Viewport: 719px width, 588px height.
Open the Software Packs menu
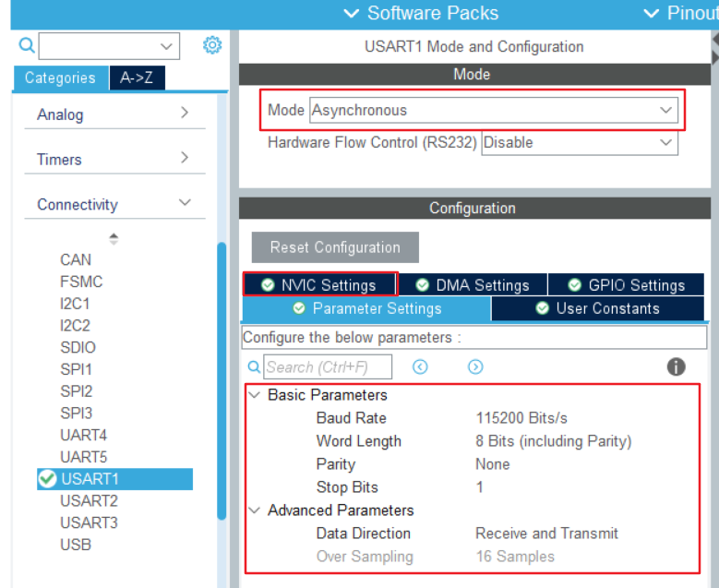(421, 13)
